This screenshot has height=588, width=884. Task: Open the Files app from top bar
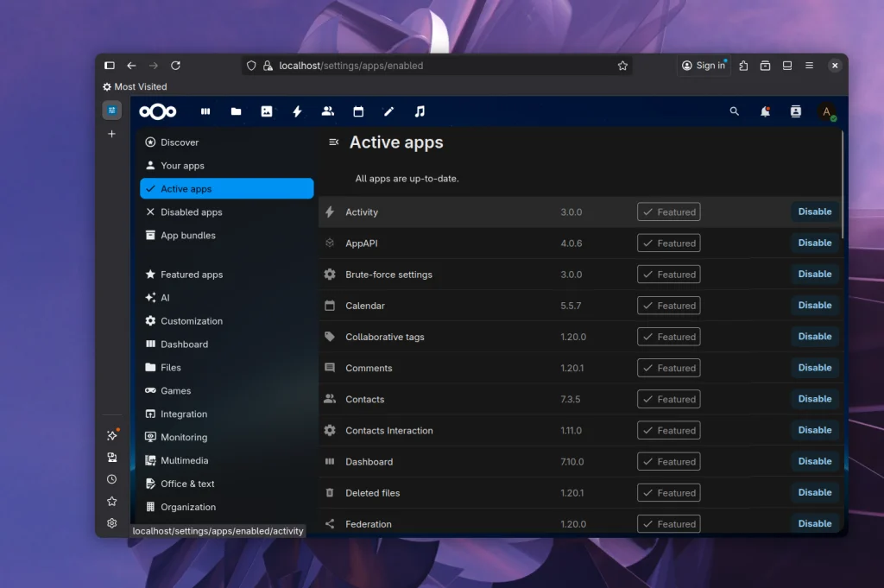point(236,111)
